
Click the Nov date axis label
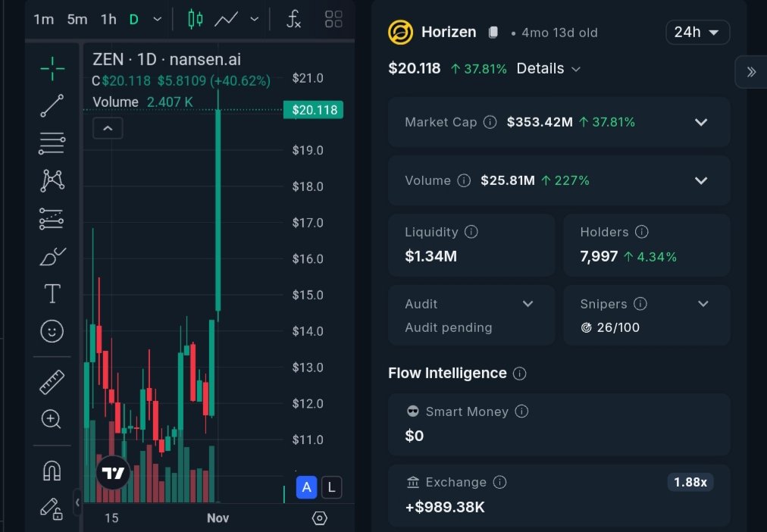(x=218, y=518)
